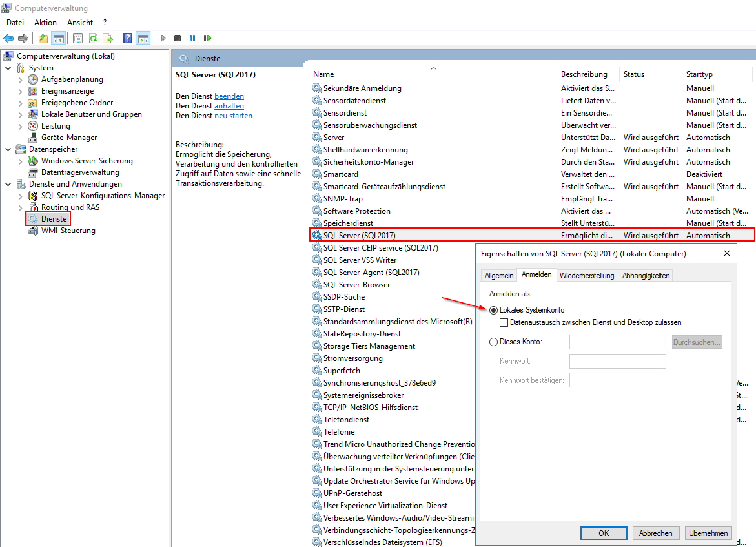
Task: Open the ? help menu
Action: (105, 22)
